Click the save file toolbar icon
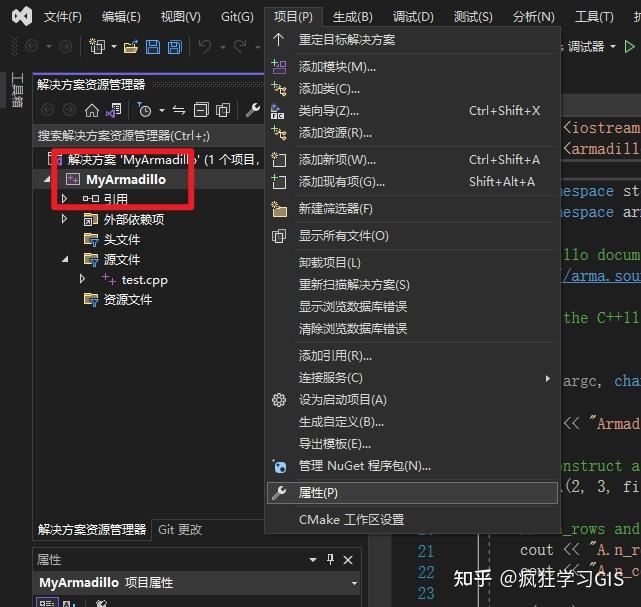Screen dimensions: 641x607 [x=153, y=47]
